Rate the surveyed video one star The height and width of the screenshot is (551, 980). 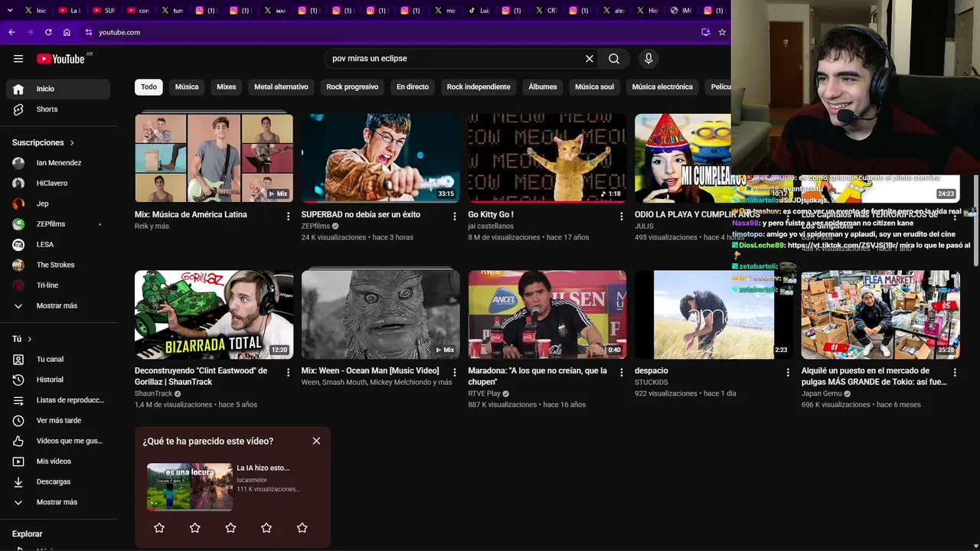point(159,528)
